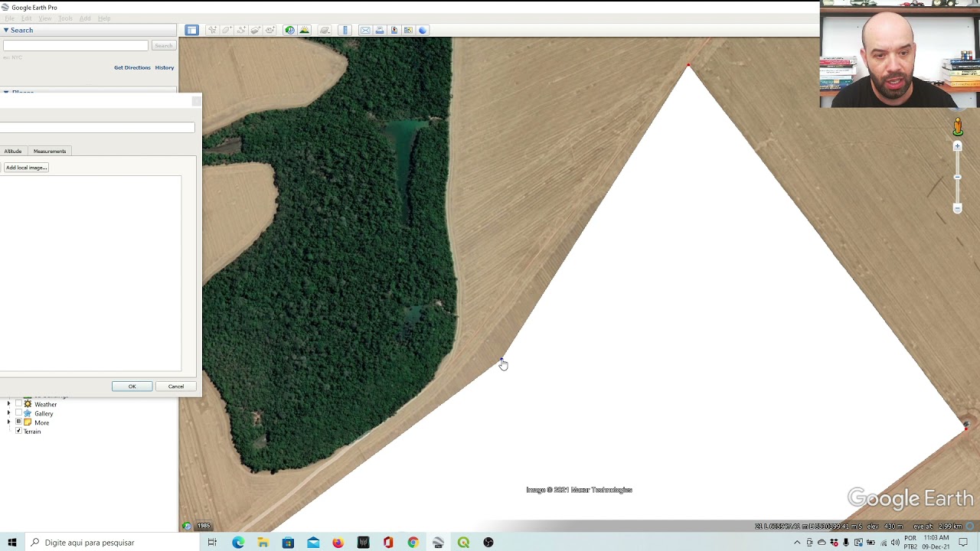Click the historical imagery 1985 date icon
980x551 pixels.
coord(188,526)
